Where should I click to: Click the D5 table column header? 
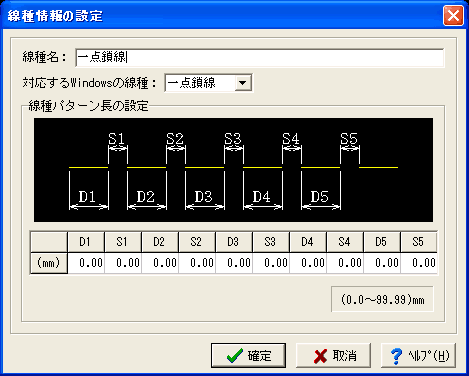pos(382,242)
